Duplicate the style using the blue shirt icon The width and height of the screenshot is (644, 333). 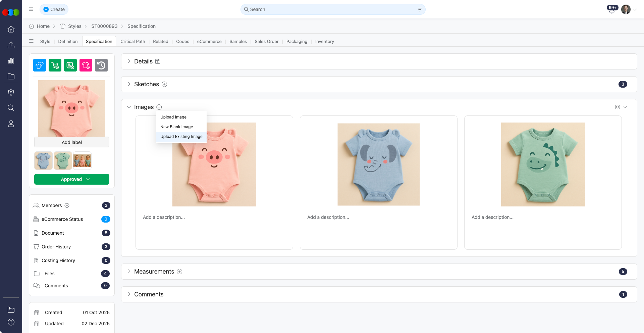tap(39, 65)
